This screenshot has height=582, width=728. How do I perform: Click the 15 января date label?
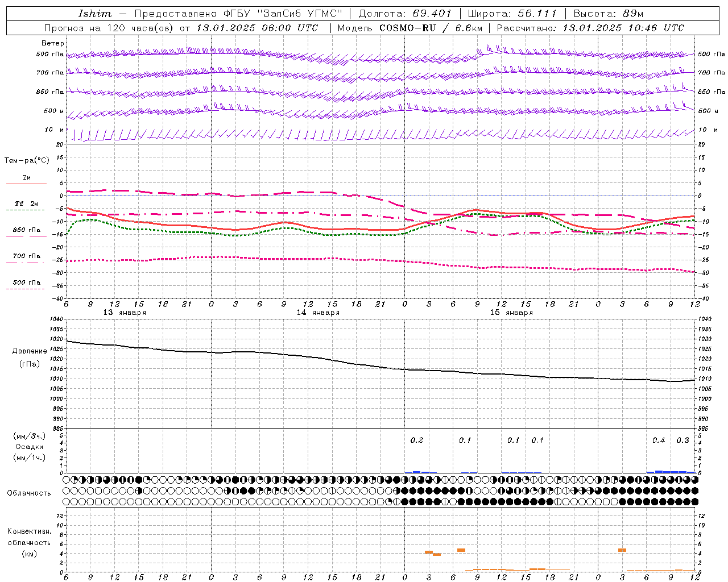511,313
